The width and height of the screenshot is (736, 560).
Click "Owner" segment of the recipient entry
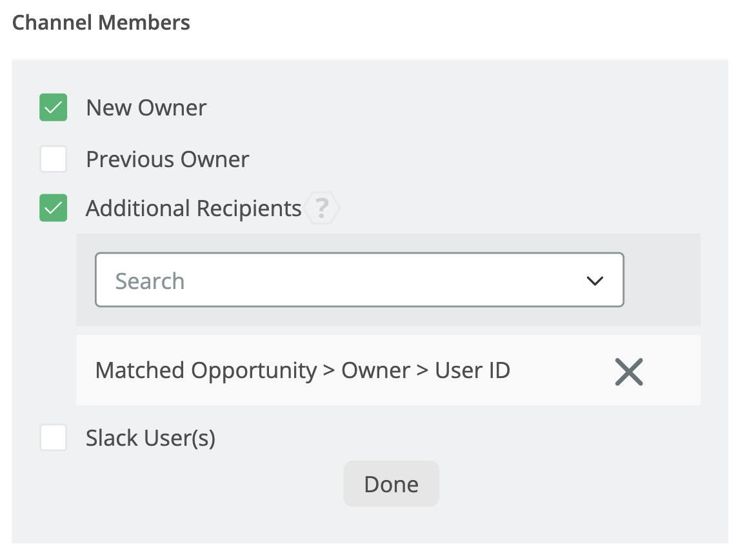point(375,370)
